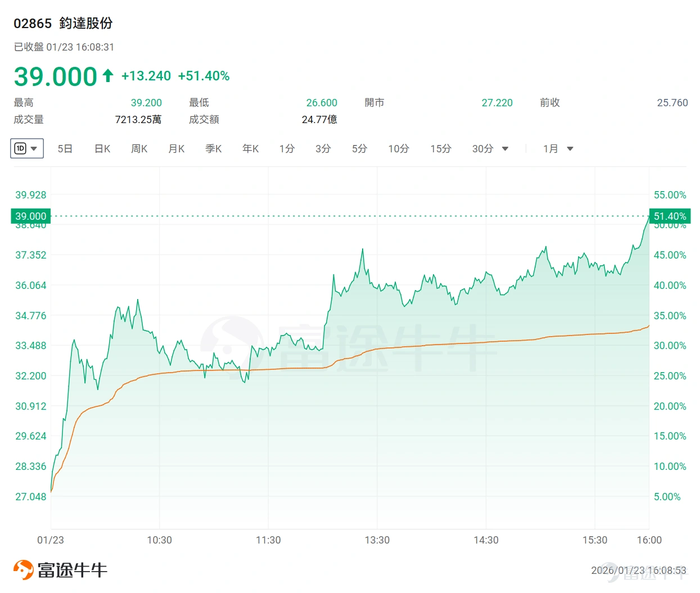Image resolution: width=700 pixels, height=593 pixels.
Task: Switch to the 5日 chart tab
Action: click(65, 148)
